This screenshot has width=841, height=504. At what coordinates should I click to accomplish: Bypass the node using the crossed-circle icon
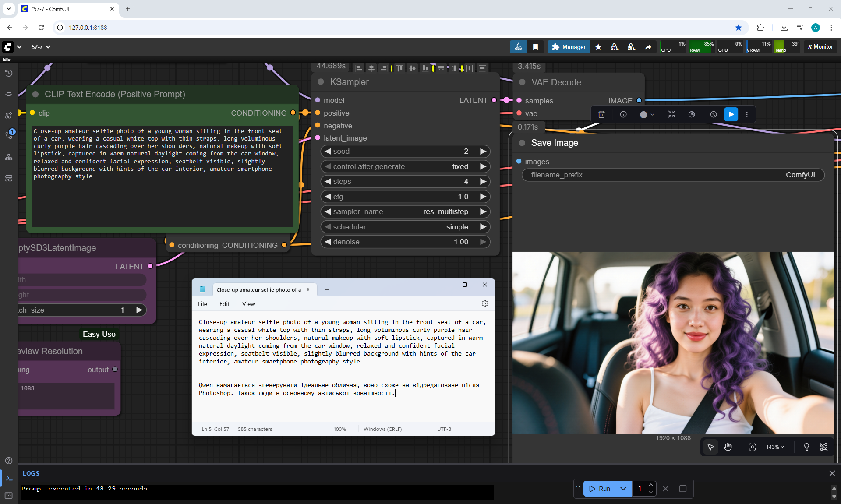[714, 114]
